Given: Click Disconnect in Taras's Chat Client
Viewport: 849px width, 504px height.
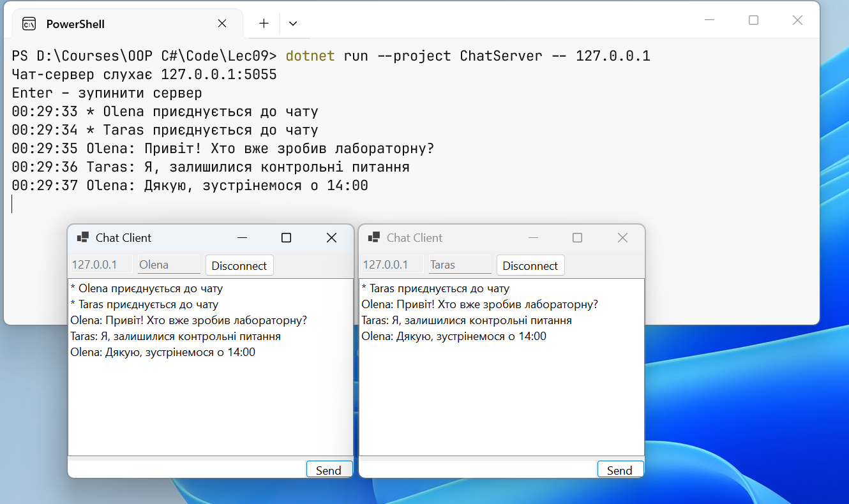Looking at the screenshot, I should 530,265.
